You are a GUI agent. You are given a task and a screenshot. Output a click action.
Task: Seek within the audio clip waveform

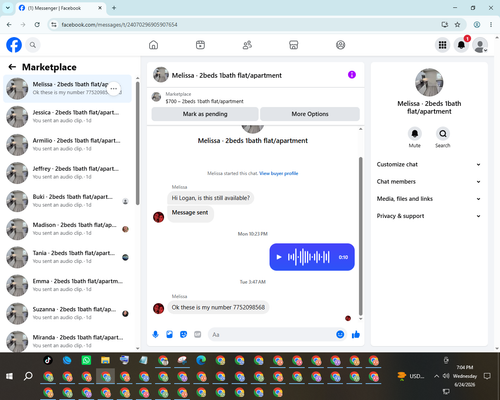tap(309, 257)
